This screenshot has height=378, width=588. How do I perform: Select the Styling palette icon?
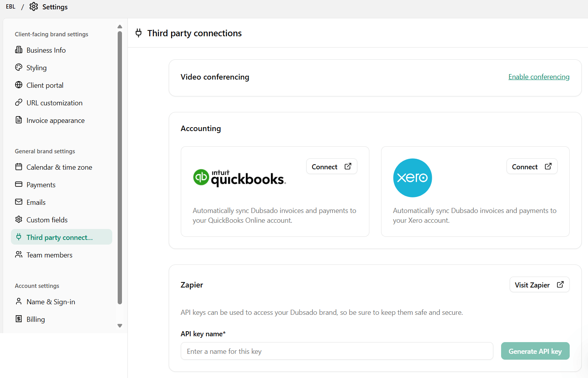[19, 67]
